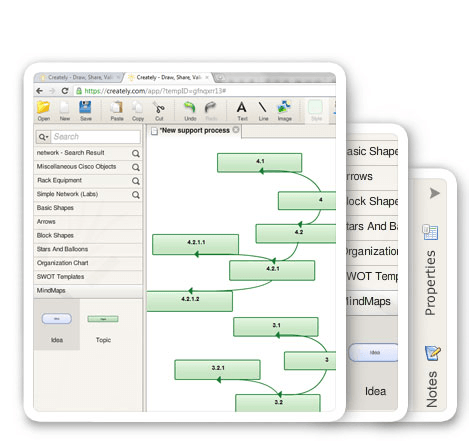
Task: Expand the SWOT Templates library
Action: (88, 277)
